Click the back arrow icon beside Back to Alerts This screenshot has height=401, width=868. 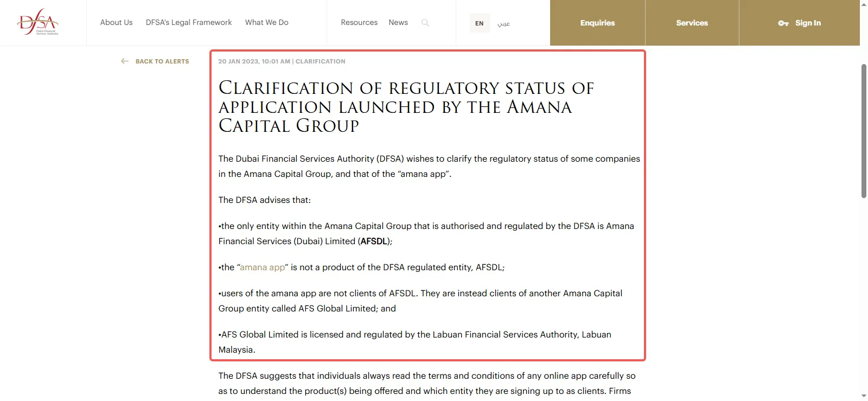[125, 61]
